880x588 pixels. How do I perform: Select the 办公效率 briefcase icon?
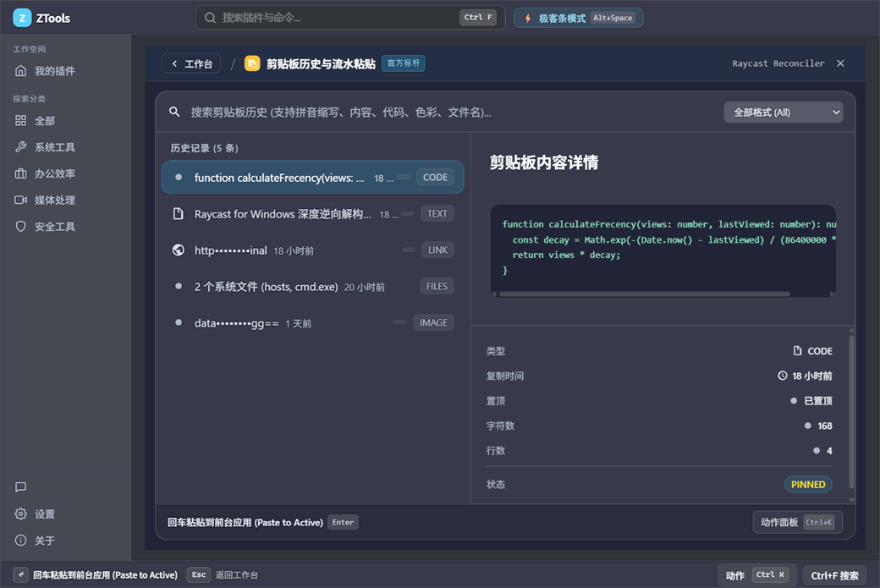point(21,173)
